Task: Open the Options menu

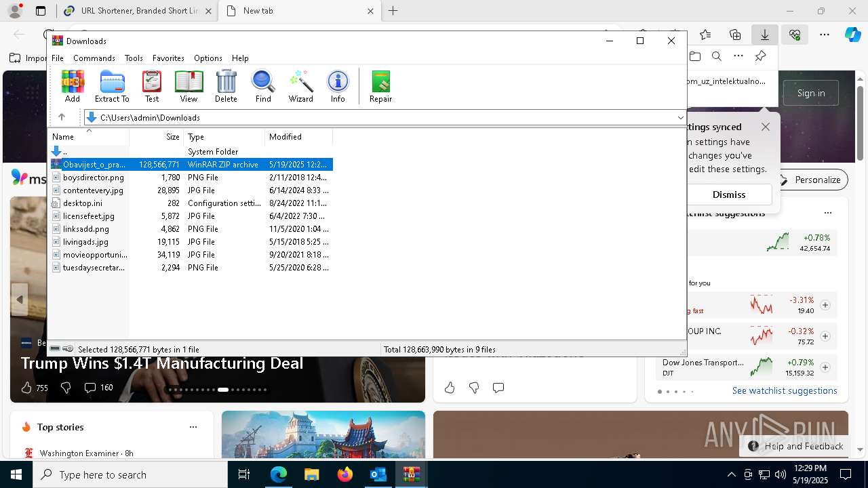Action: 208,58
